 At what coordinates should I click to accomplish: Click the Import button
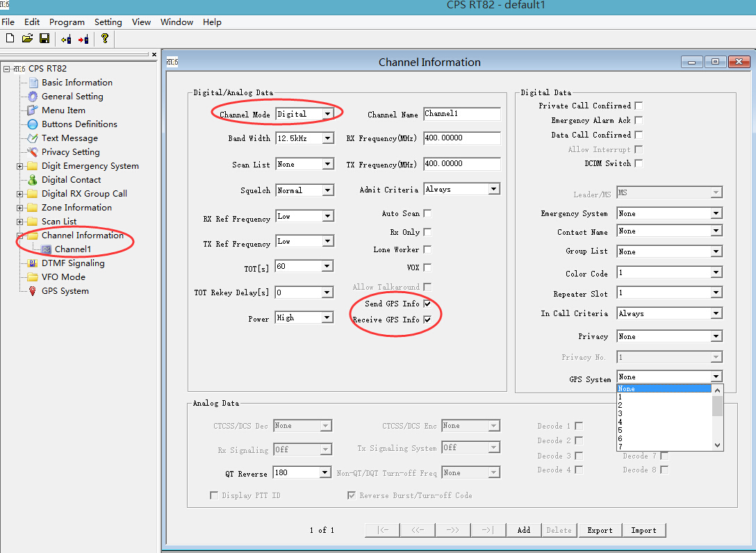[x=643, y=530]
